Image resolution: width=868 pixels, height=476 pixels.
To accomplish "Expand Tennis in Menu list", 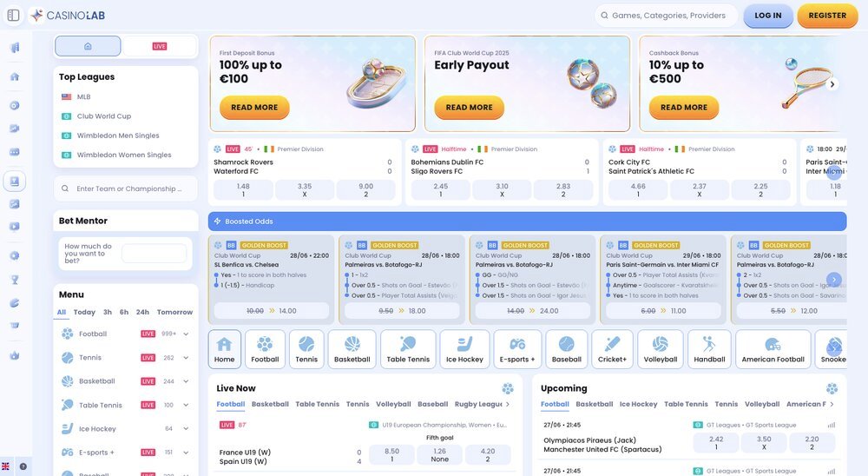I will point(186,358).
